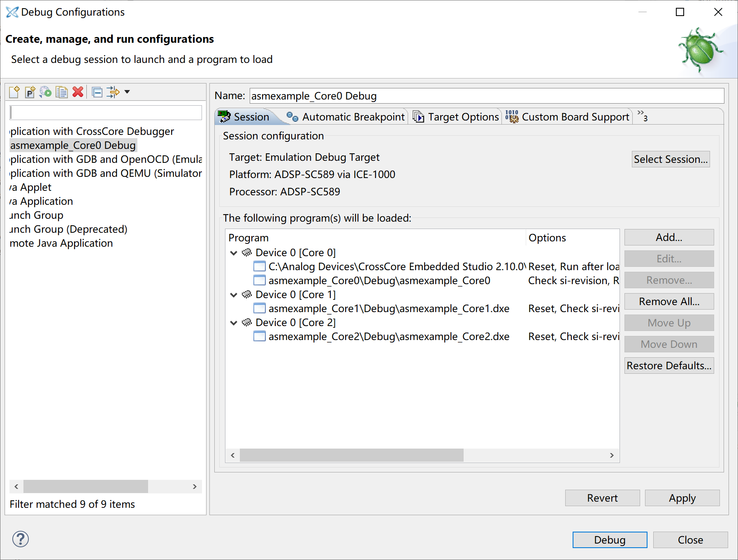Click Options column header
Screen dimensions: 738x560
click(x=573, y=238)
